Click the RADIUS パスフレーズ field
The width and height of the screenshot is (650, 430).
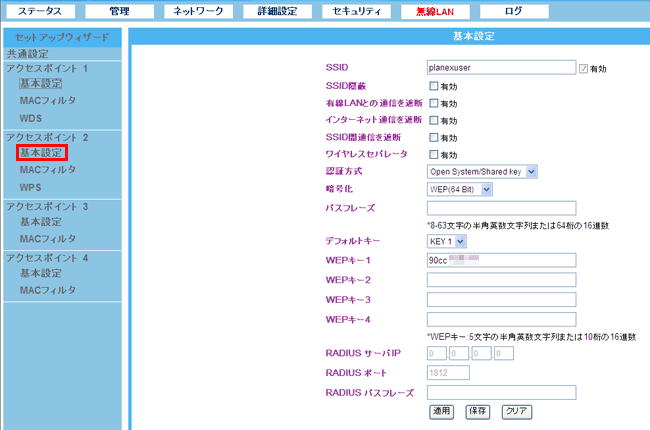click(x=501, y=392)
